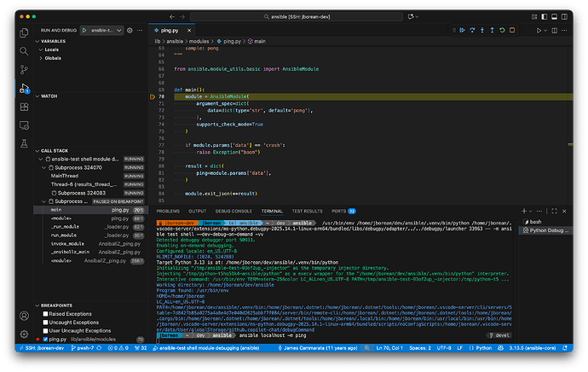Click the green Start Debugging play icon

86,31
